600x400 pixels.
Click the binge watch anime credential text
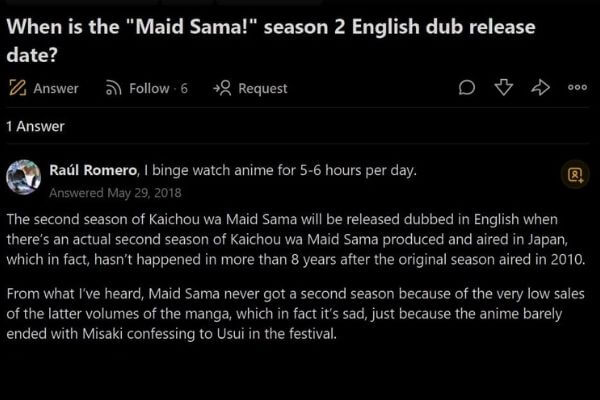point(282,170)
